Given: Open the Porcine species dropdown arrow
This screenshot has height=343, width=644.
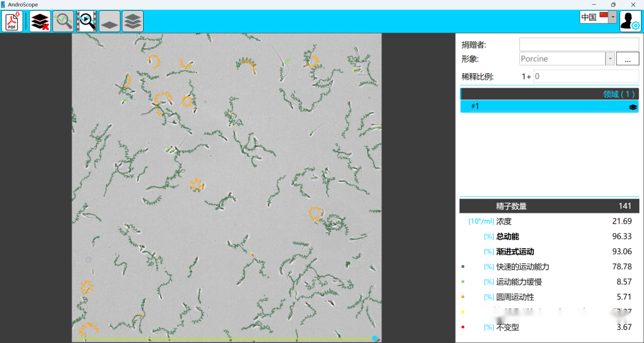Looking at the screenshot, I should [x=610, y=58].
